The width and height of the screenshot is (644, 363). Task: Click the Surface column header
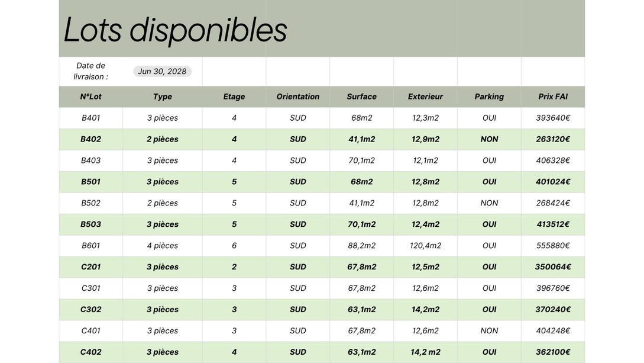pyautogui.click(x=361, y=97)
